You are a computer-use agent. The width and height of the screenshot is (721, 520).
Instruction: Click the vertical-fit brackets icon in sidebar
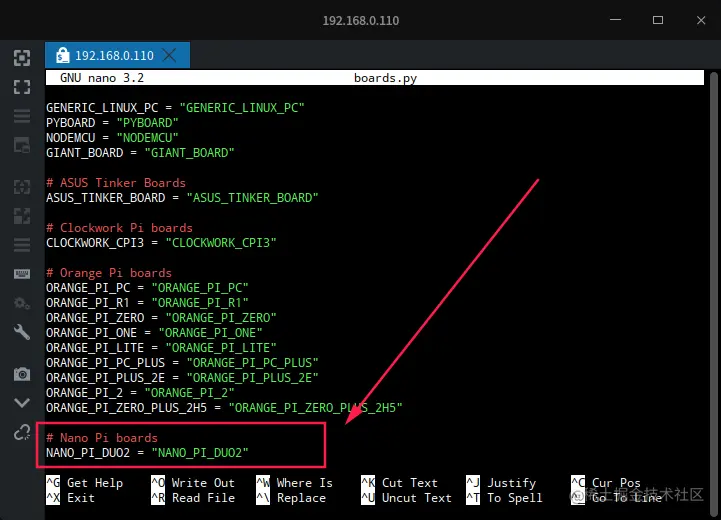click(22, 187)
